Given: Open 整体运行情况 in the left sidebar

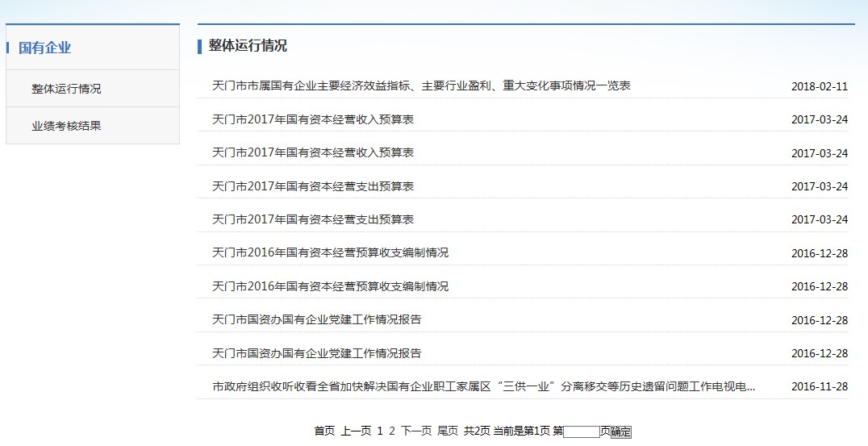Looking at the screenshot, I should [66, 89].
